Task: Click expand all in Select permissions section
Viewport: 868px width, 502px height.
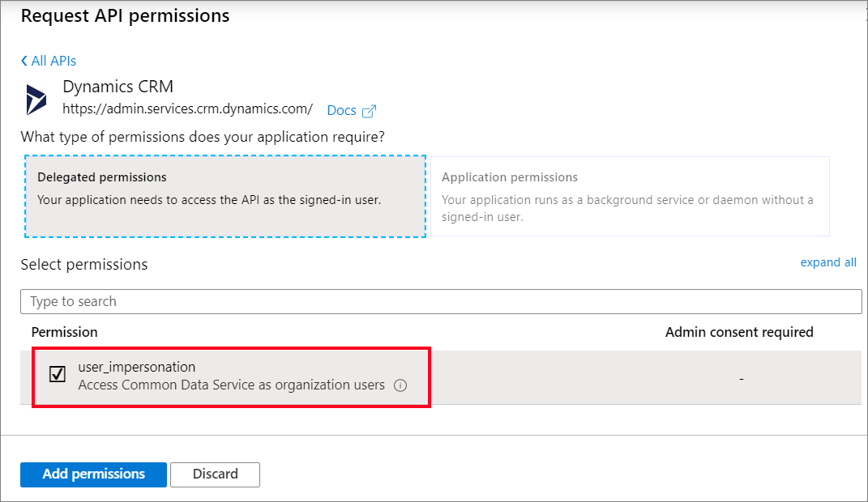Action: tap(828, 262)
